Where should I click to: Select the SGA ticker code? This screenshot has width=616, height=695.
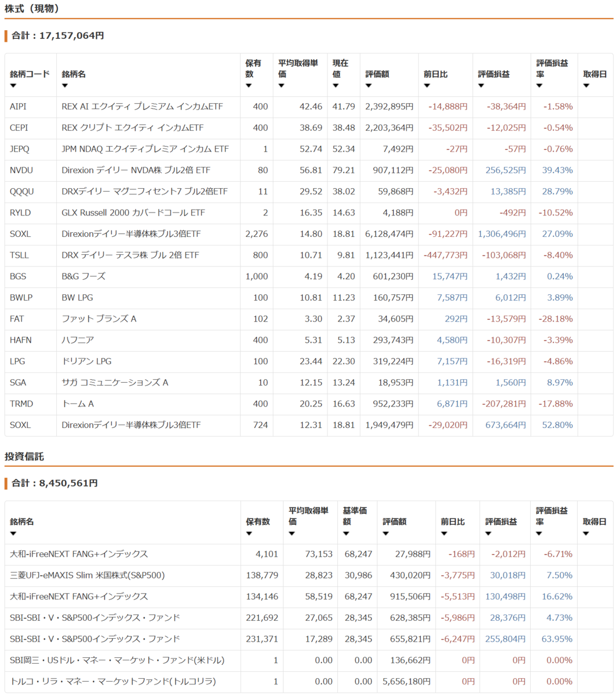coord(18,382)
